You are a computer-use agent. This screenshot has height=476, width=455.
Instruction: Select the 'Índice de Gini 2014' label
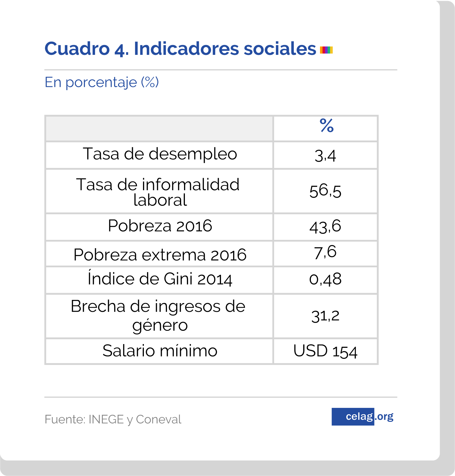click(160, 279)
